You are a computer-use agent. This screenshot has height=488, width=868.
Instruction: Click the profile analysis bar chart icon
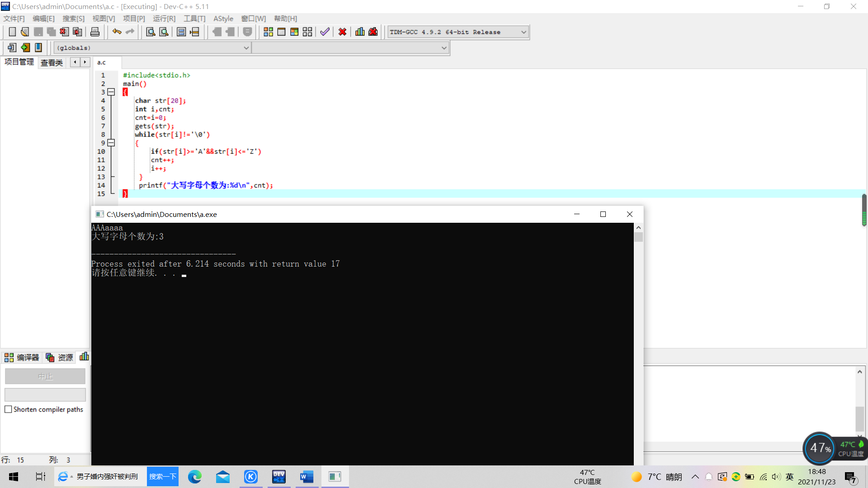tap(360, 32)
